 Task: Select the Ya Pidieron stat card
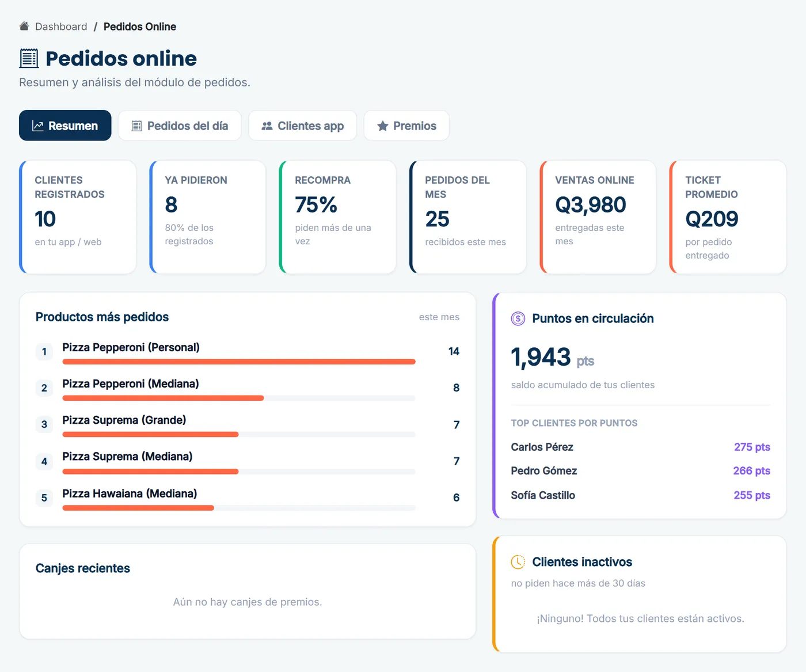pyautogui.click(x=208, y=217)
